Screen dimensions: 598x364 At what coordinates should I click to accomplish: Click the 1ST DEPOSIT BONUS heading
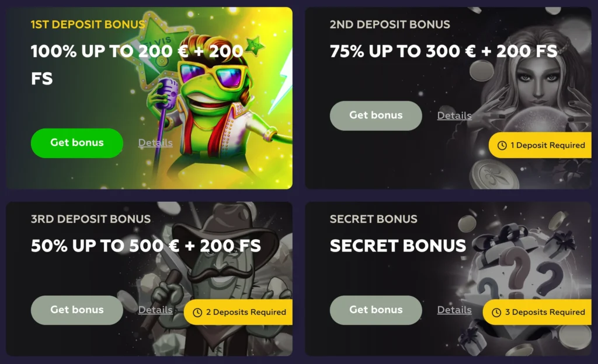[88, 24]
